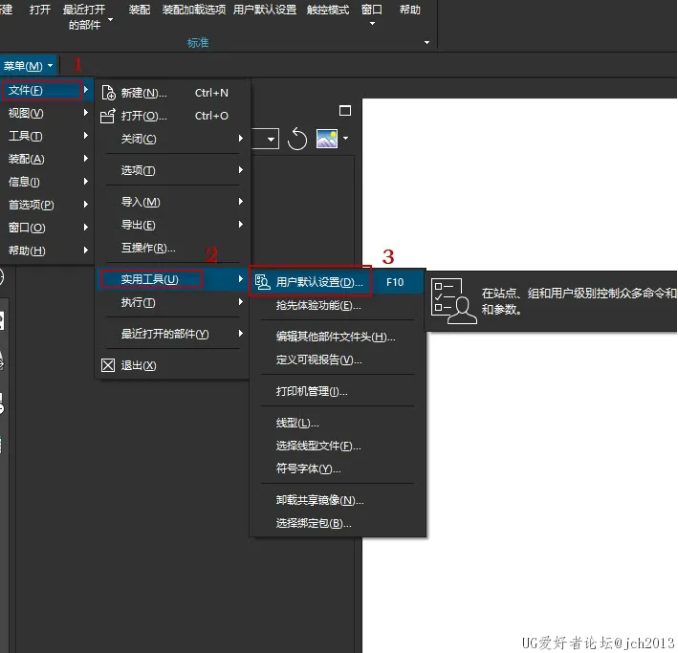The width and height of the screenshot is (678, 653).
Task: Select 视图(V) in the main menu
Action: (x=26, y=114)
